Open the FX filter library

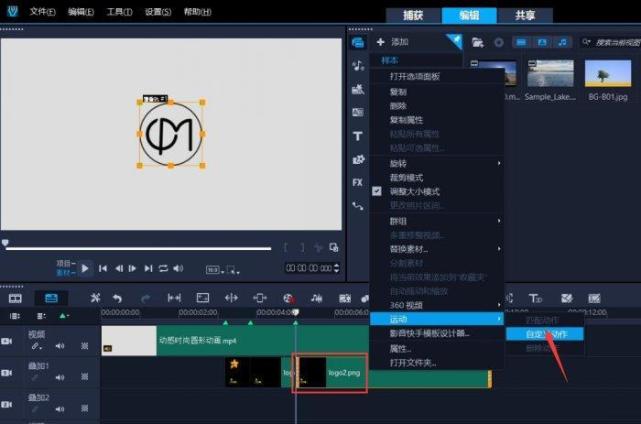(x=358, y=182)
